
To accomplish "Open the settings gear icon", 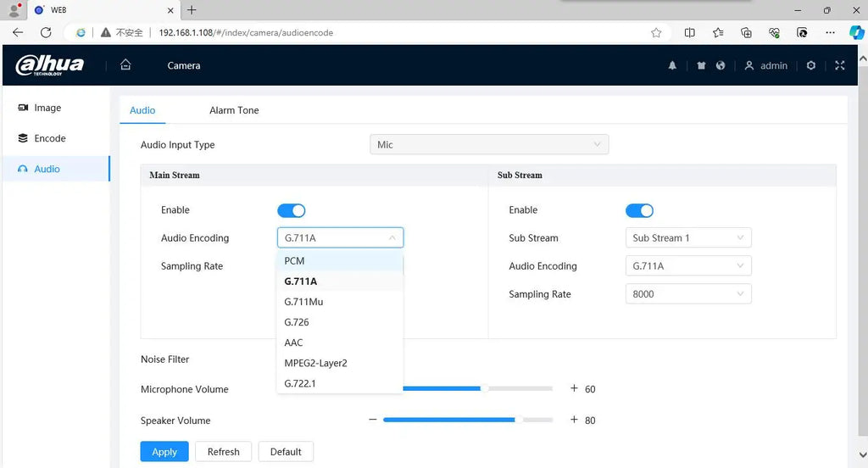I will coord(811,65).
